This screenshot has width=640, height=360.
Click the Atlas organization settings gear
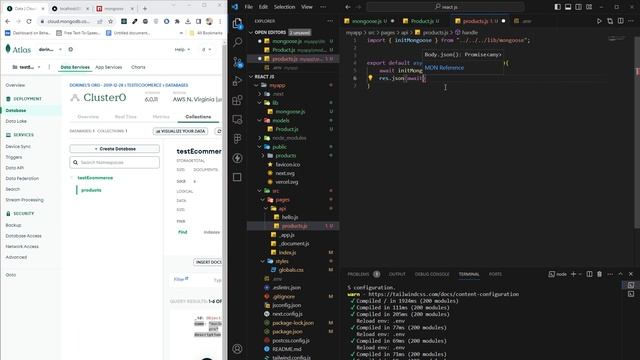pyautogui.click(x=71, y=49)
